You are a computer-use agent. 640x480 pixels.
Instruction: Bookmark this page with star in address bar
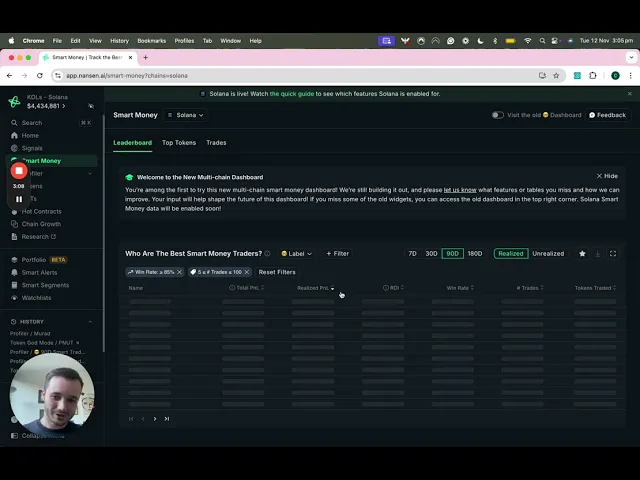[556, 76]
